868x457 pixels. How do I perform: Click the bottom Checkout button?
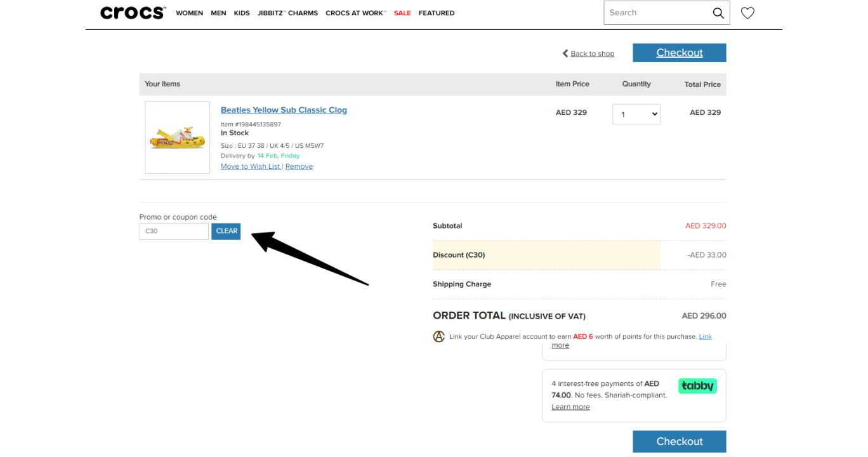pyautogui.click(x=680, y=441)
